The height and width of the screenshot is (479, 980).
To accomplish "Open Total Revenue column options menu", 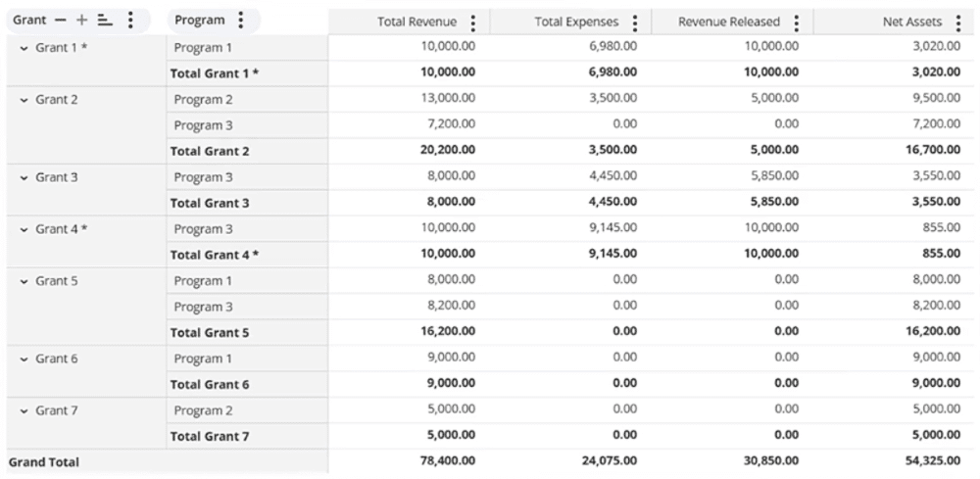I will coord(472,24).
